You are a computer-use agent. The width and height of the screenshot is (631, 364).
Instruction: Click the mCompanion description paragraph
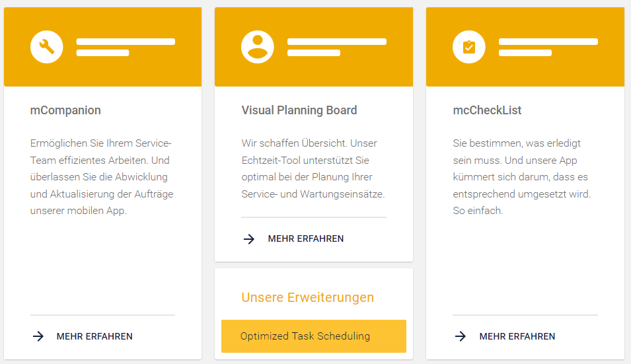tap(102, 177)
